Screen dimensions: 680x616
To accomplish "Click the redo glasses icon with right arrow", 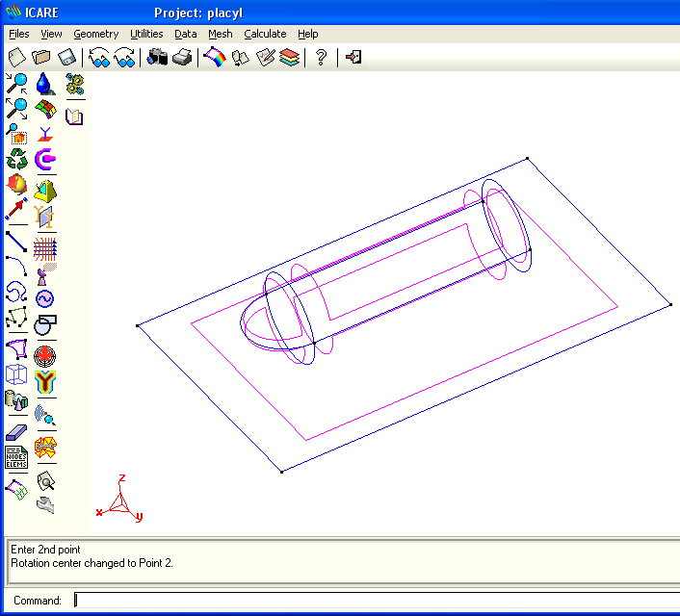I will [x=124, y=57].
